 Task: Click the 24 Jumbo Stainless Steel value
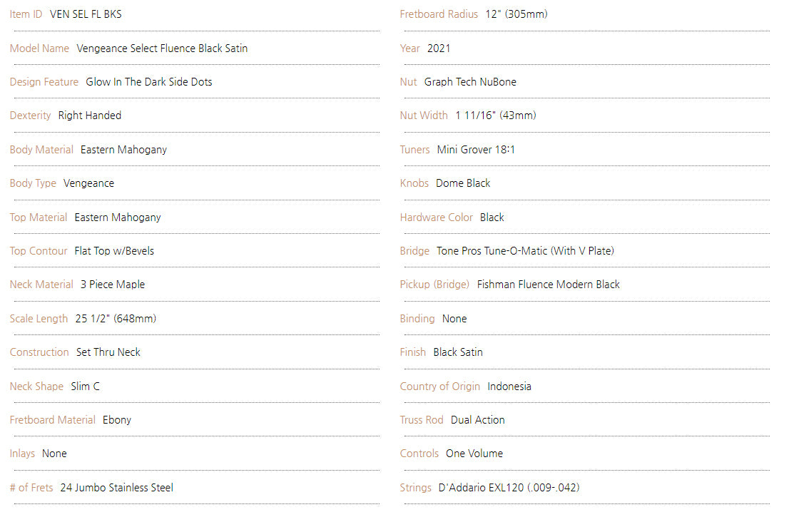pos(116,488)
